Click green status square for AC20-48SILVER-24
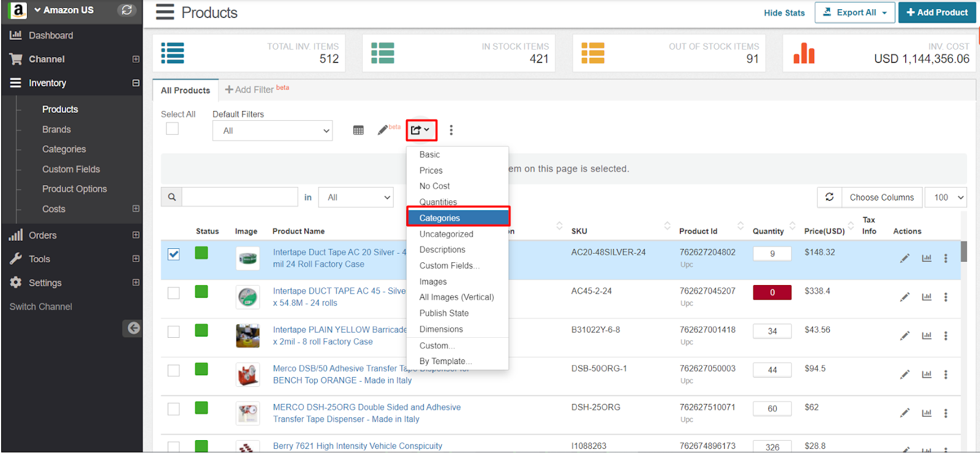 [202, 253]
